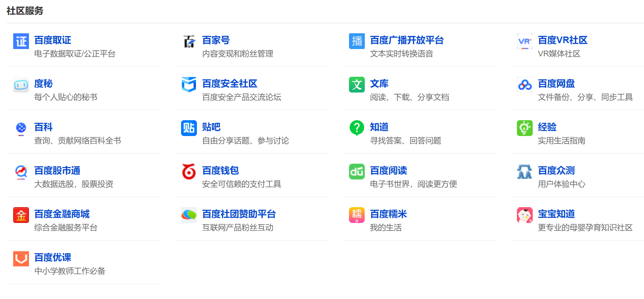Click the 宝宝知道 baby icon
The width and height of the screenshot is (644, 299).
pos(525,215)
